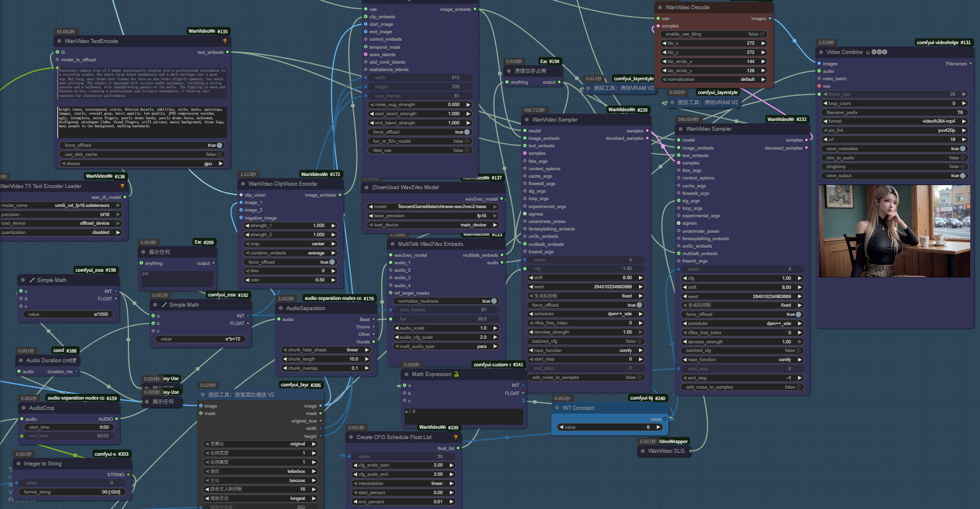
Task: Collapse the Simple Math #192 node
Action: [x=155, y=305]
